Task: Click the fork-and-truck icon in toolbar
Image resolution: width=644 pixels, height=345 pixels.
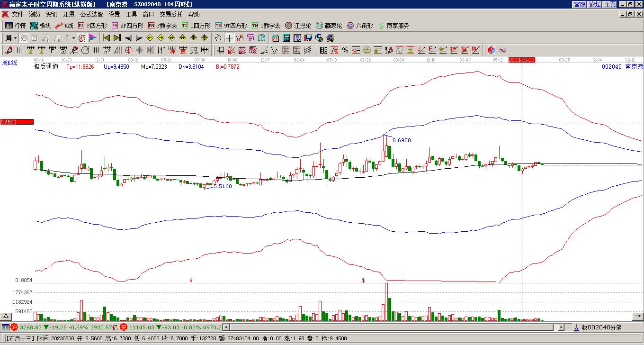Action: (330, 38)
